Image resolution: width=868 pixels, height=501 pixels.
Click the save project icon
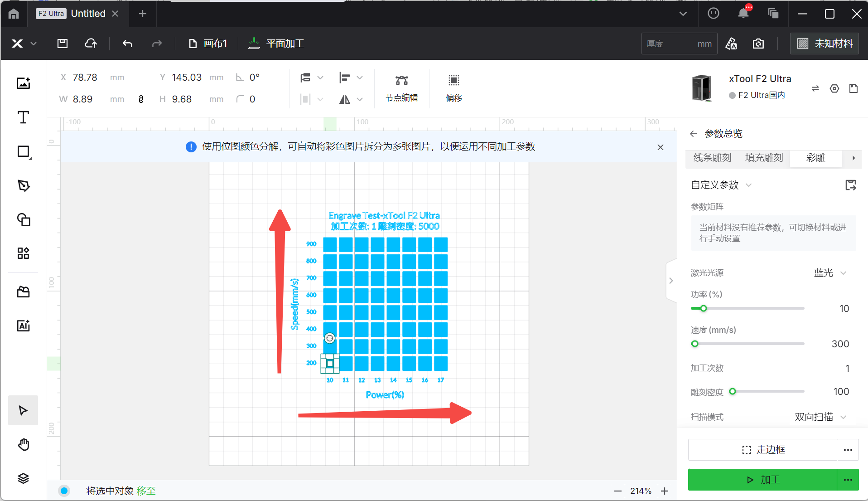click(63, 44)
